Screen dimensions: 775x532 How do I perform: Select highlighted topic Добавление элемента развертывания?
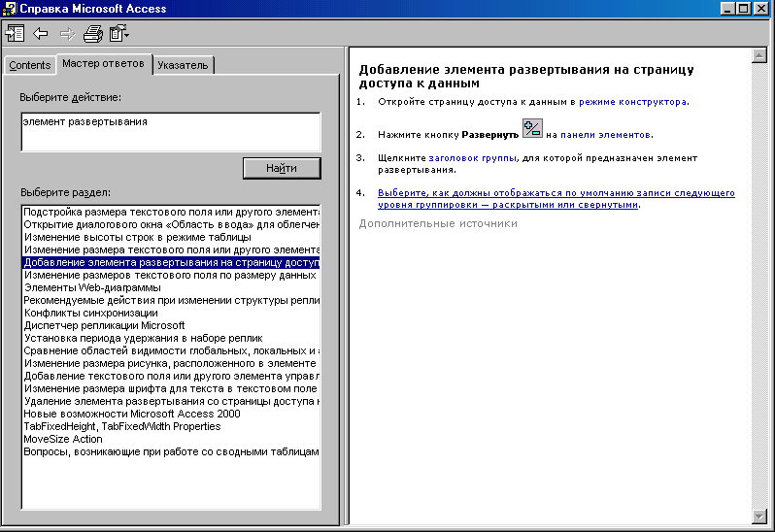coord(171,262)
